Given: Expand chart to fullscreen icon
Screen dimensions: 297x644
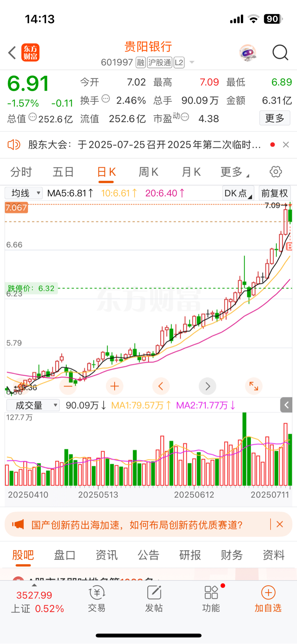Looking at the screenshot, I should [254, 386].
